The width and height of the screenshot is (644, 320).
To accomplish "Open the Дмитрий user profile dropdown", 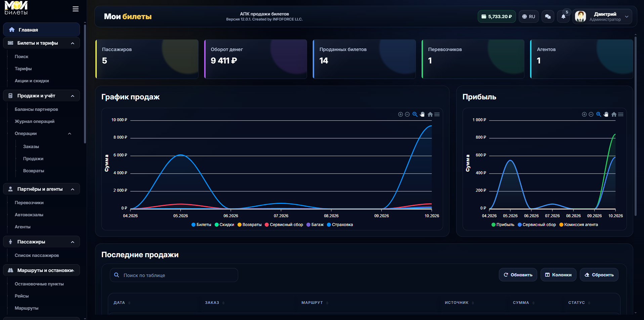I will click(602, 16).
